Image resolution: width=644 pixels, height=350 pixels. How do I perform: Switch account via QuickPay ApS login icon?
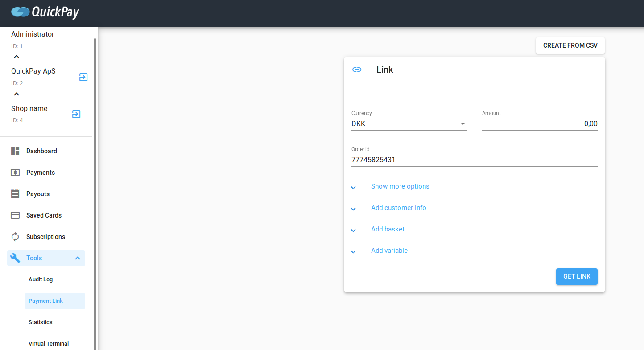click(x=83, y=77)
